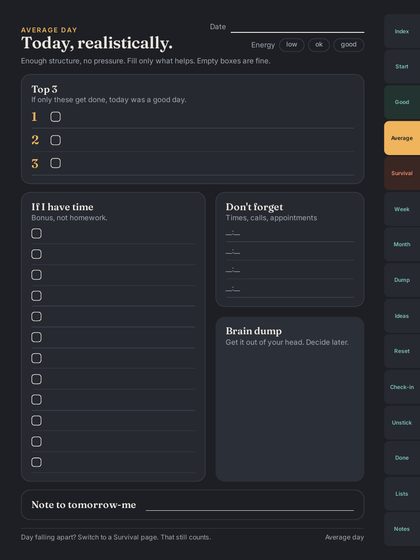
Task: Click the fourth Don't forget time line
Action: [290, 290]
